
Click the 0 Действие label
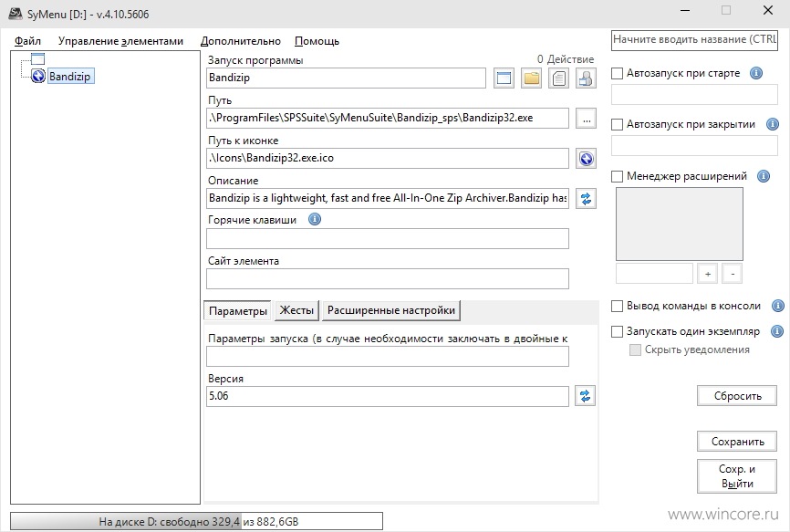click(x=566, y=59)
